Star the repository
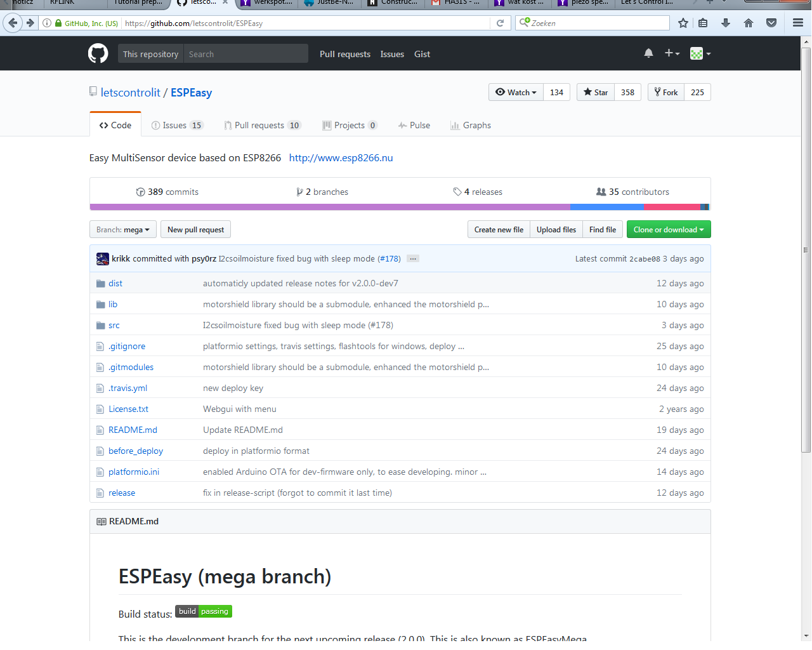The width and height of the screenshot is (812, 650). click(x=596, y=92)
